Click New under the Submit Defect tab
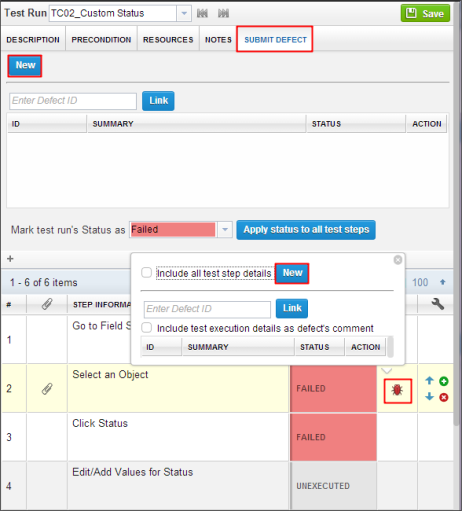Image resolution: width=462 pixels, height=511 pixels. click(25, 65)
